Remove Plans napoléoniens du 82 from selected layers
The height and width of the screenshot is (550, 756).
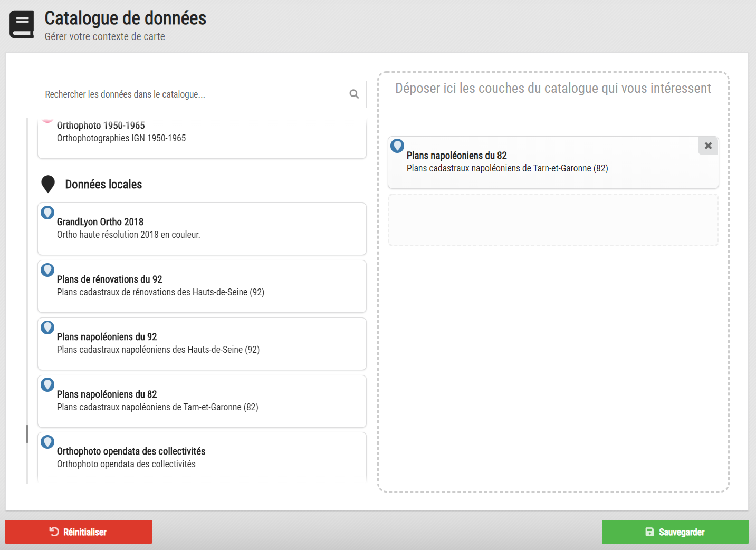[x=707, y=146]
